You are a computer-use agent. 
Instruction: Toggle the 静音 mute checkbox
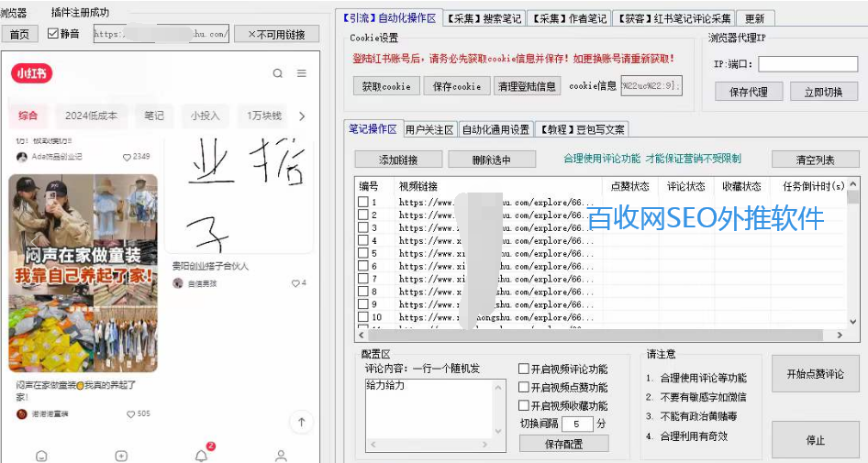pos(53,33)
